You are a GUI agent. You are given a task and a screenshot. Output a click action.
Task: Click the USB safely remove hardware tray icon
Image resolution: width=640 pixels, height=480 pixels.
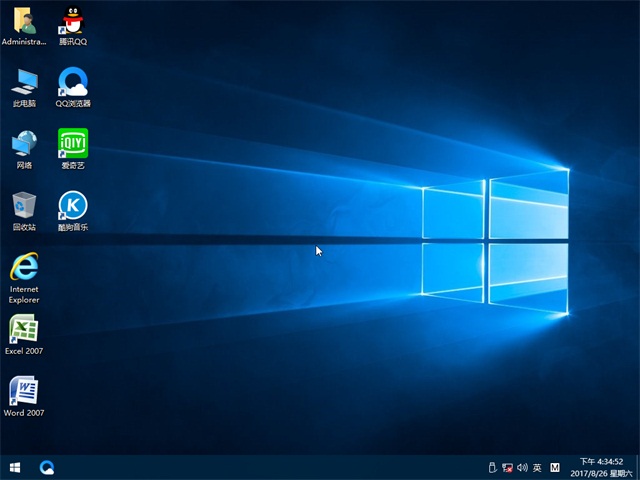[x=491, y=467]
